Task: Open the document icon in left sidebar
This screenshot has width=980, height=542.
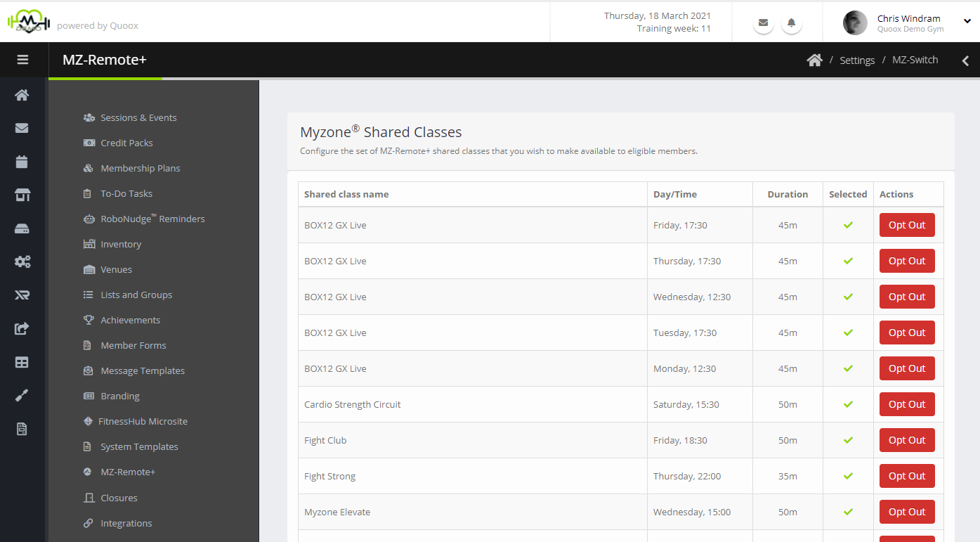Action: click(22, 429)
